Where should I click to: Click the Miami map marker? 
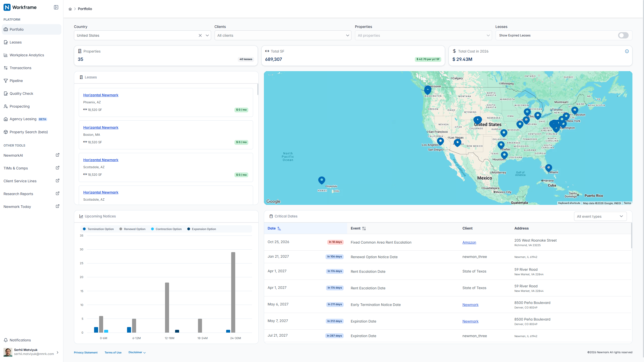point(548,168)
